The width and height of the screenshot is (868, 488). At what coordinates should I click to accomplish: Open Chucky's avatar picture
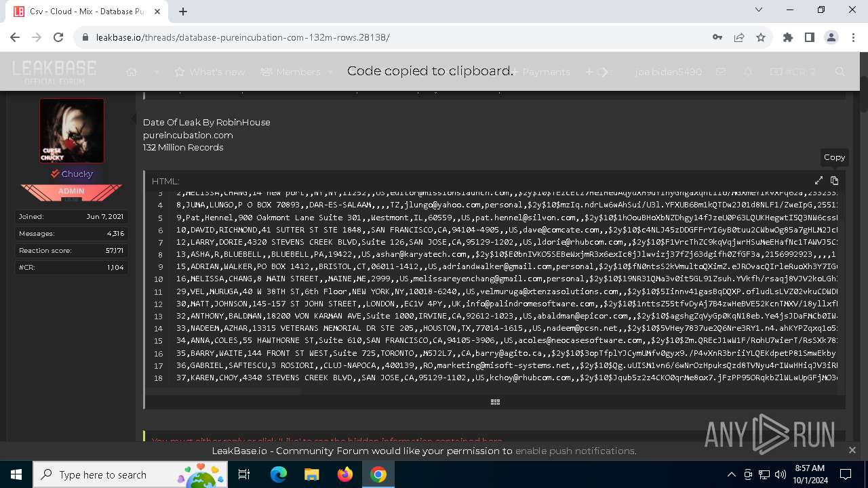[x=72, y=131]
